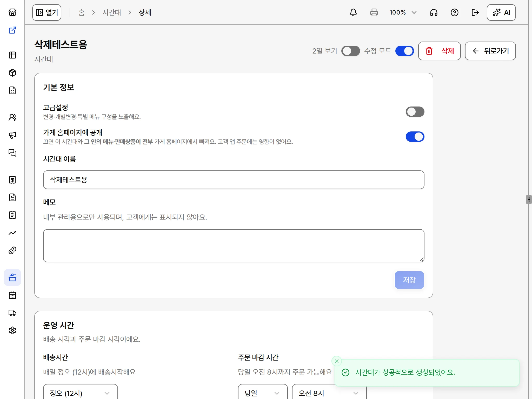Screen dimensions: 532x399
Task: Open the notifications bell icon
Action: coord(353,12)
